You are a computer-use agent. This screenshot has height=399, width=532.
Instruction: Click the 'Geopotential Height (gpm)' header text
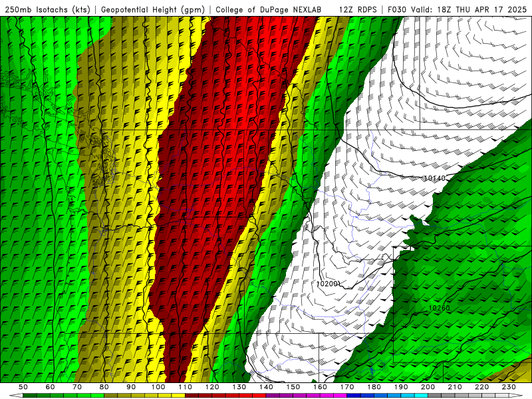153,9
